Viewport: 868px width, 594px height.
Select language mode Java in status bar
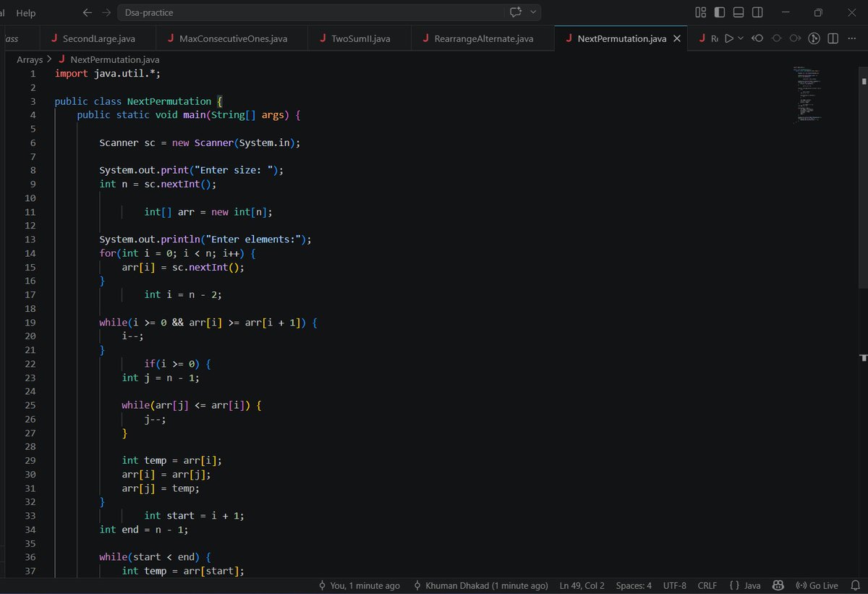(x=752, y=586)
